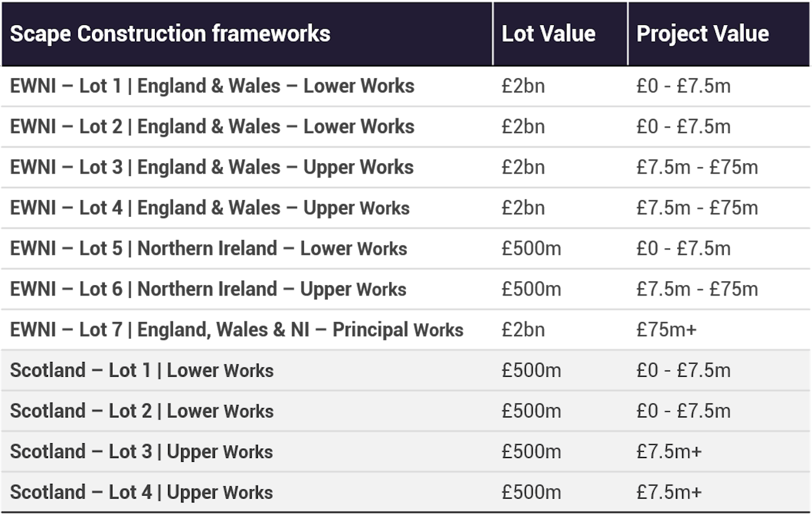Select Scotland Lot 4 Upper Works row
812x515 pixels.
point(406,492)
